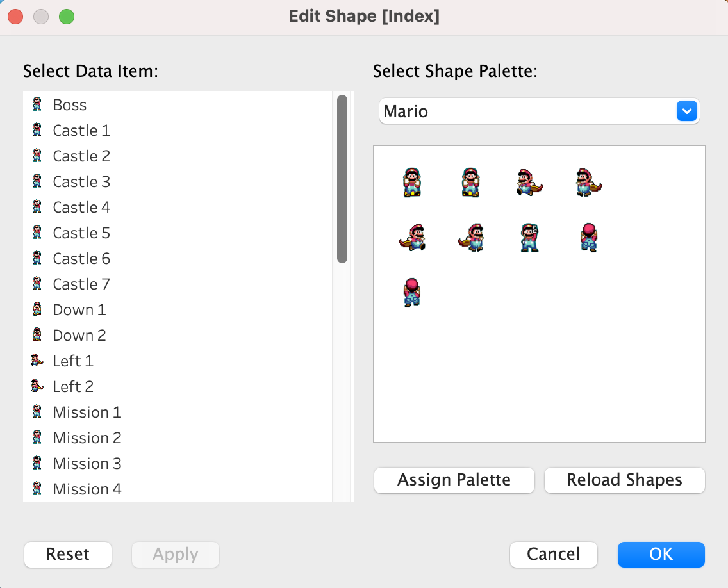The width and height of the screenshot is (728, 588).
Task: Click the Assign Palette button
Action: (x=454, y=480)
